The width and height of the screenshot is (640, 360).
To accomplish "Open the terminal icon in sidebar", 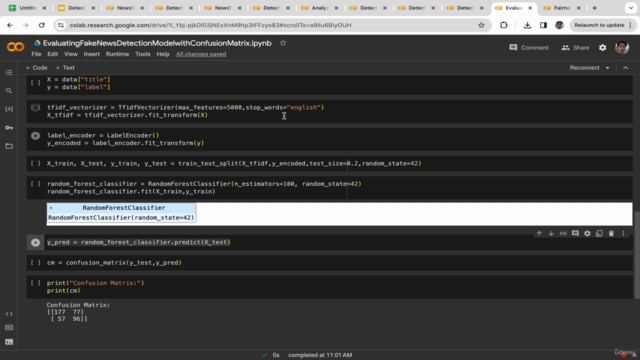I will tap(9, 342).
